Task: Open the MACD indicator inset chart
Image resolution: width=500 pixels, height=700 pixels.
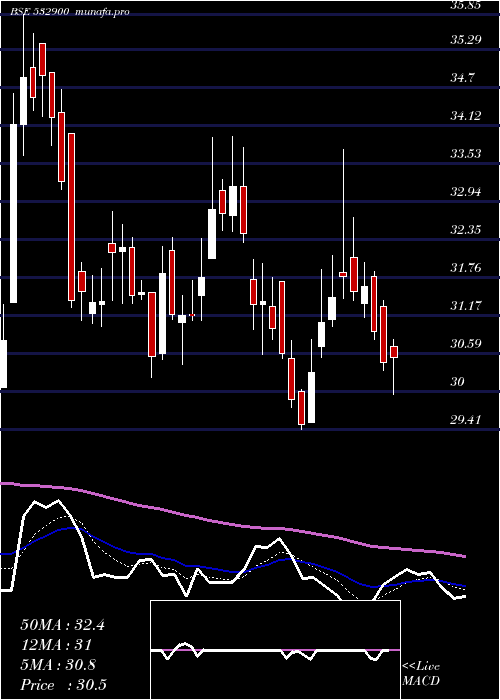Action: point(275,650)
